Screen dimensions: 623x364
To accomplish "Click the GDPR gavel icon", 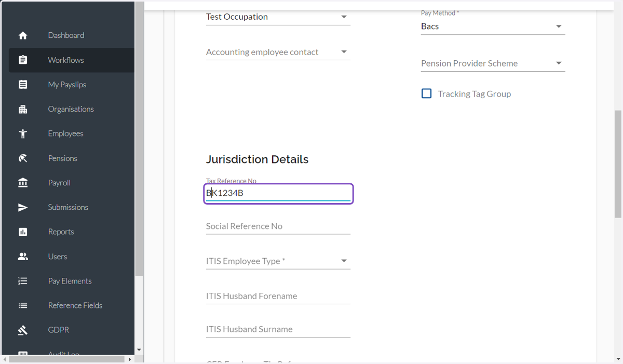I will point(23,330).
